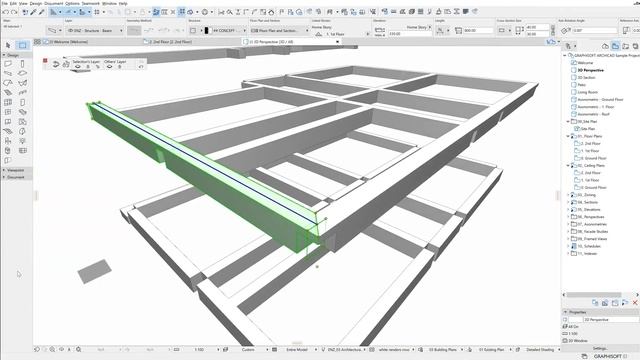Screen dimensions: 640x360
Task: Open the Floor Plan and Section dropdown
Action: coord(280,31)
